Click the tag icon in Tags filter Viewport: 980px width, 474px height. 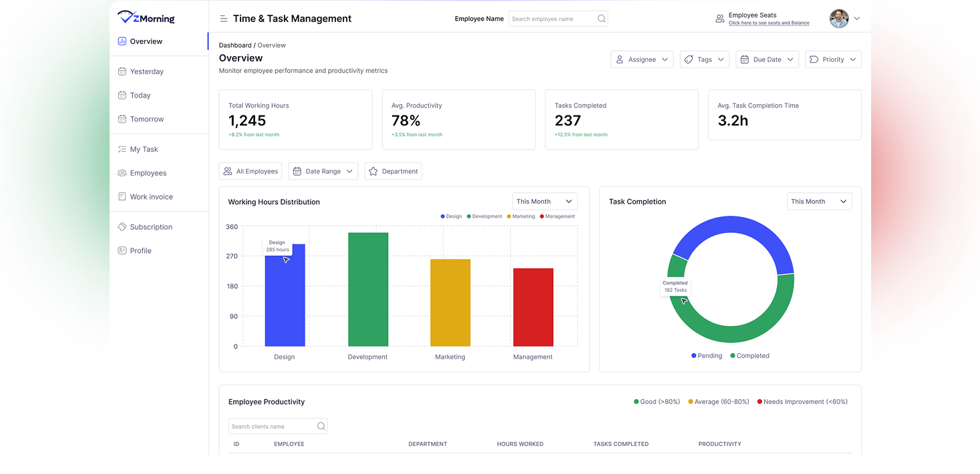tap(689, 59)
